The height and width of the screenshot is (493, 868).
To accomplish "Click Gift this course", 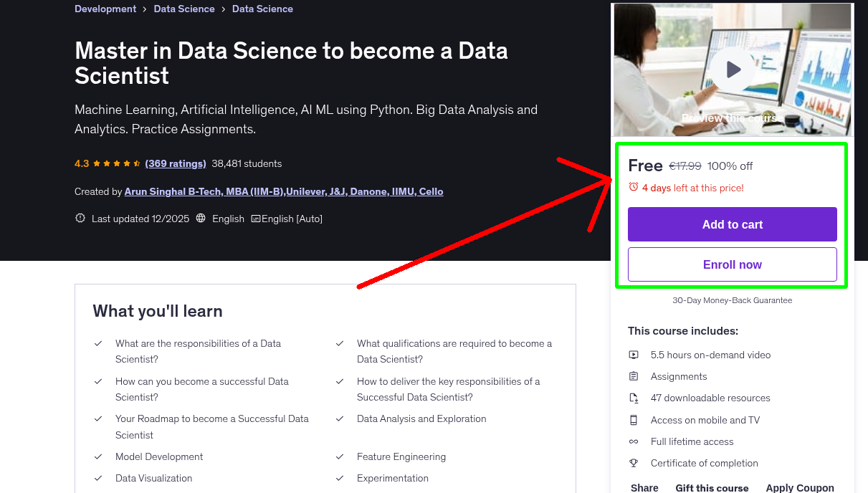I will [712, 487].
